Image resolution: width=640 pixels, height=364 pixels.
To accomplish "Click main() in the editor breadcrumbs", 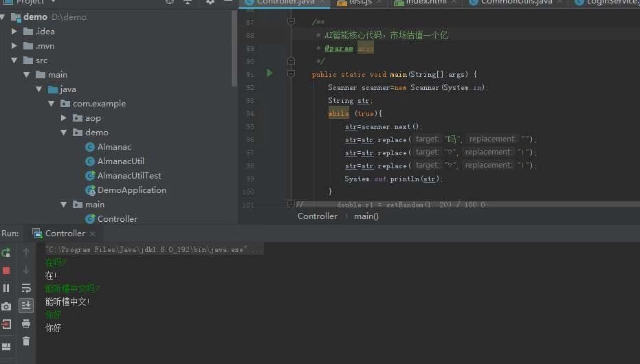I will (x=366, y=216).
